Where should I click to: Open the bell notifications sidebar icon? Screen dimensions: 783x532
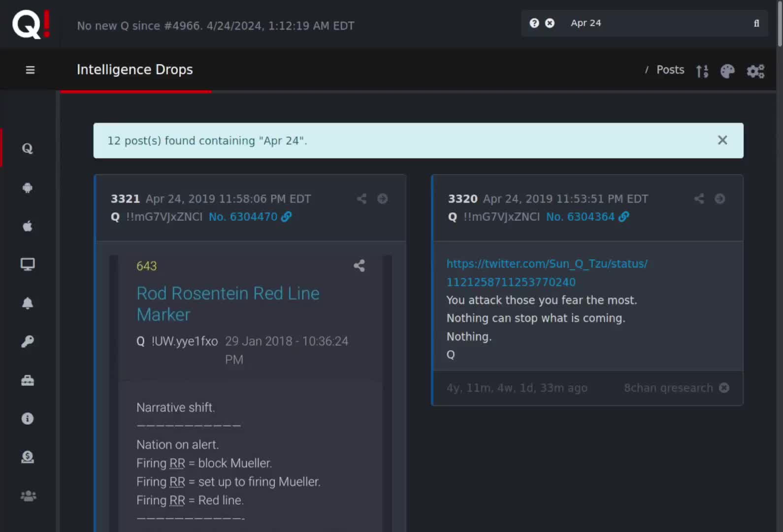coord(28,303)
